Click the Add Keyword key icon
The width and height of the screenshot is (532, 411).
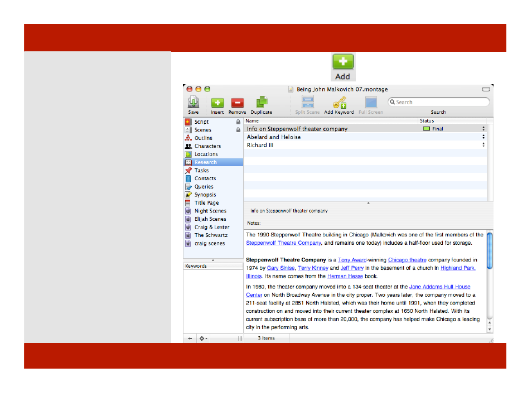pyautogui.click(x=339, y=102)
